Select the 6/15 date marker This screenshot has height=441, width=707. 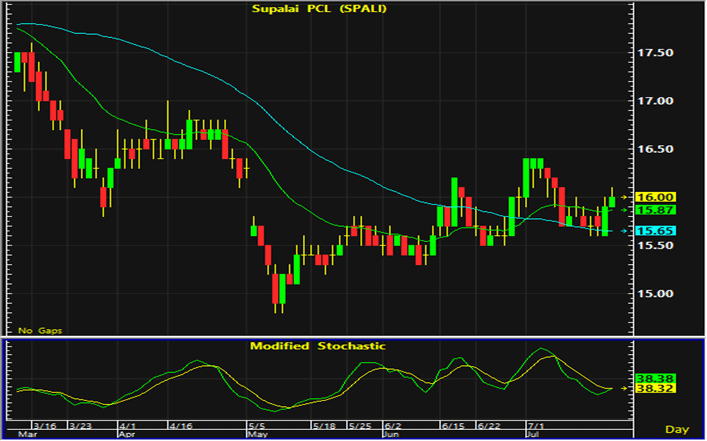pos(453,426)
